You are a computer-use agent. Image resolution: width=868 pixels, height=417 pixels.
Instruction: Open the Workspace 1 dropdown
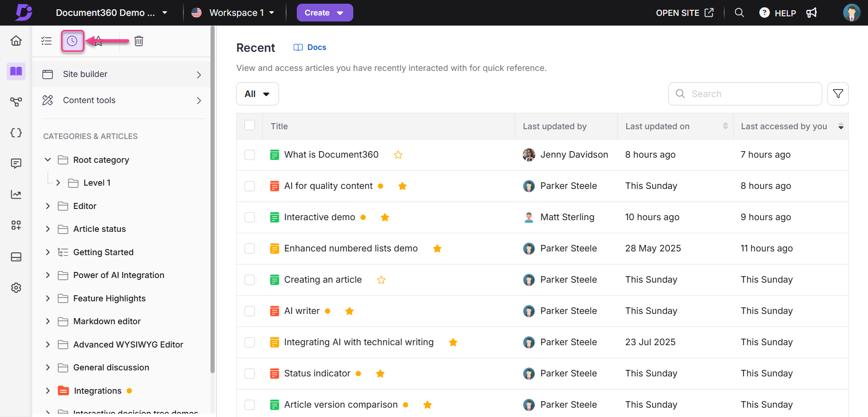click(233, 13)
